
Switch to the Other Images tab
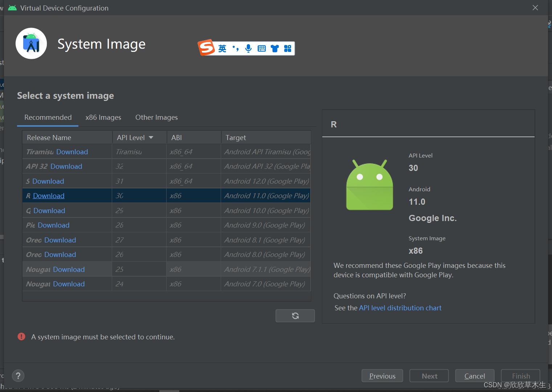click(156, 117)
